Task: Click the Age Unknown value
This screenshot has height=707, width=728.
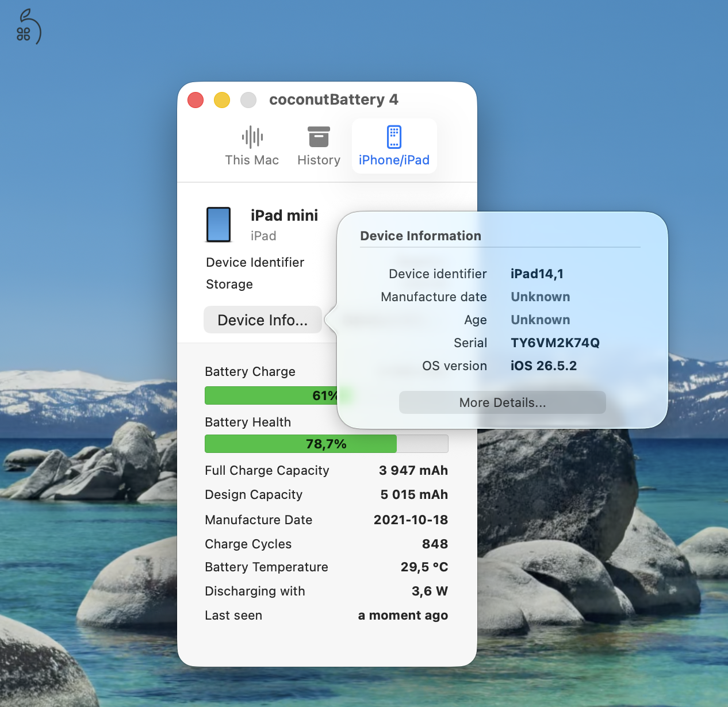Action: pos(541,320)
